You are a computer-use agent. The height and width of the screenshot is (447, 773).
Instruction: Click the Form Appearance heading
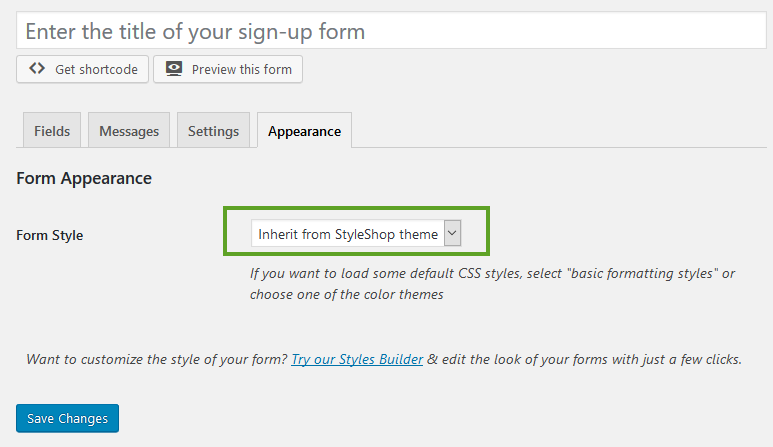click(84, 179)
